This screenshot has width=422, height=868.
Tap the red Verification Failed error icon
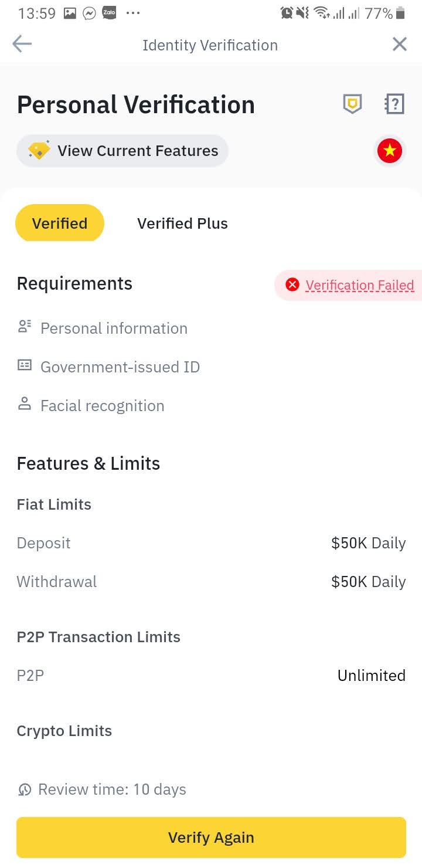(x=292, y=285)
